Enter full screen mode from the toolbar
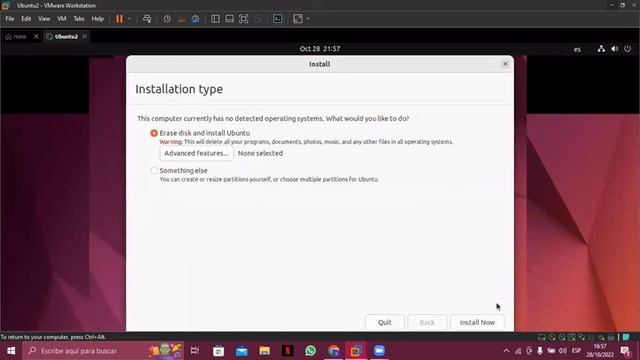This screenshot has width=640, height=360. 243,19
